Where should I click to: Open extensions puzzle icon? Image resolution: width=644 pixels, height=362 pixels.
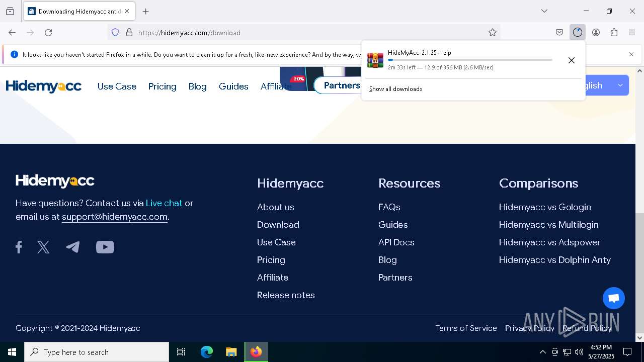tap(614, 33)
